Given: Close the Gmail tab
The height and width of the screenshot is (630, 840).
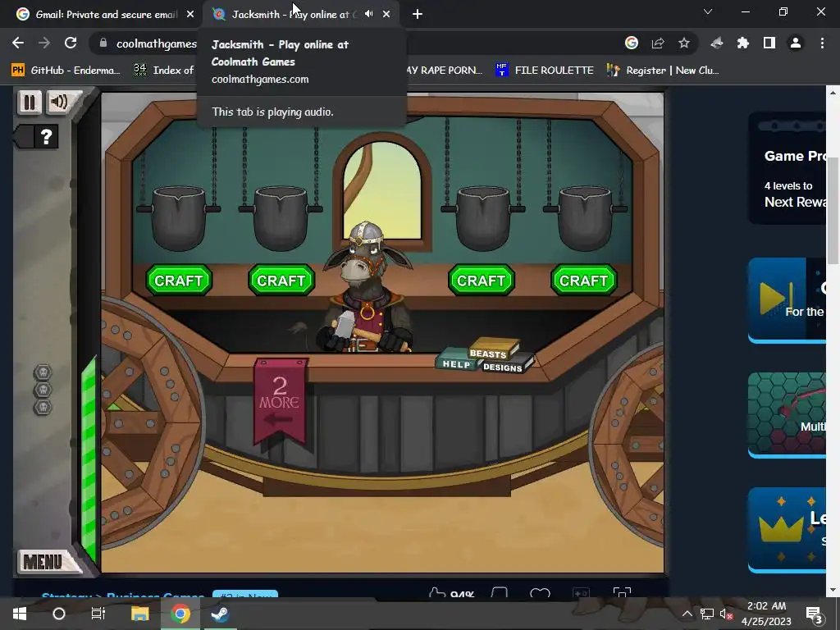Looking at the screenshot, I should 190,15.
